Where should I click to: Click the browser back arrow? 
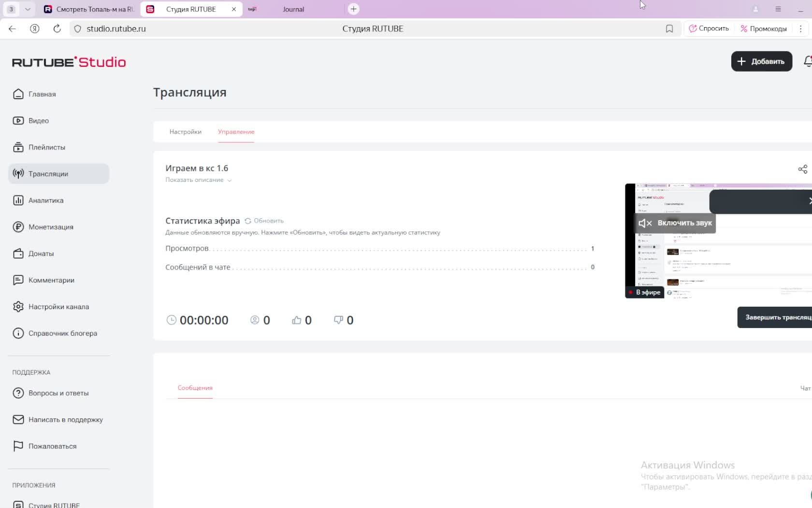12,29
